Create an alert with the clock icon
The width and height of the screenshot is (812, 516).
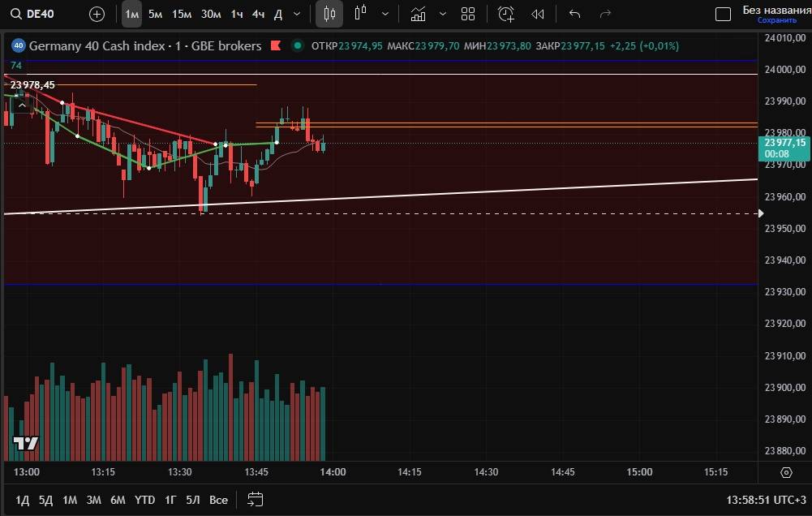(506, 14)
